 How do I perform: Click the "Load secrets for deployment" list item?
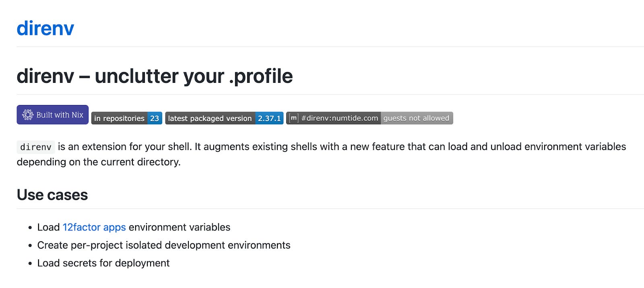103,263
